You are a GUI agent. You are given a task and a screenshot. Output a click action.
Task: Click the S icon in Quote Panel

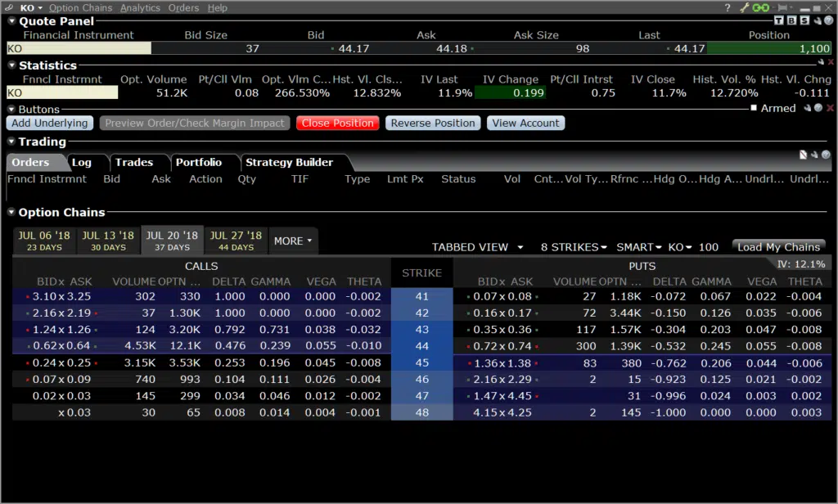(804, 20)
